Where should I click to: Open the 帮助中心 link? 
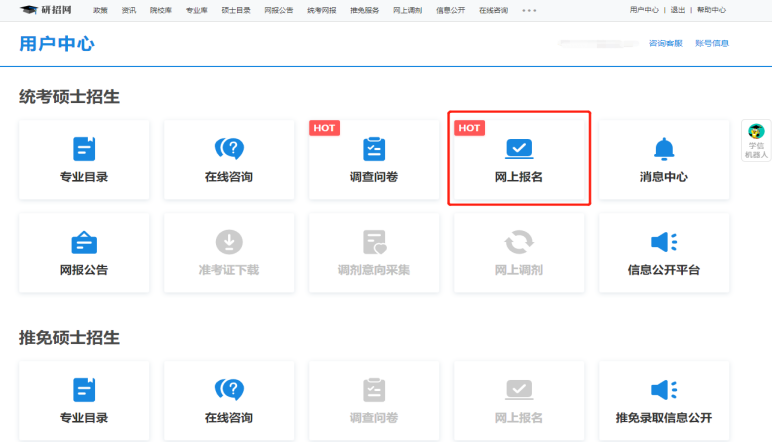click(711, 10)
